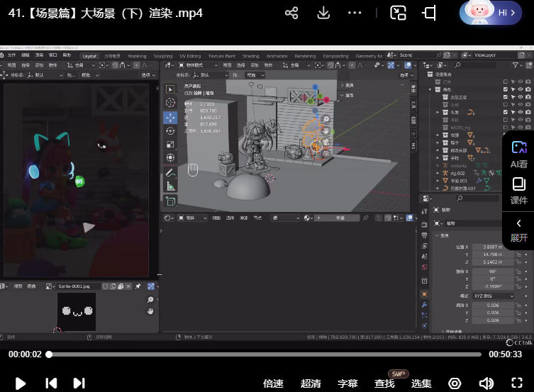The height and width of the screenshot is (392, 534).
Task: Open the AI看 side panel
Action: pyautogui.click(x=518, y=154)
